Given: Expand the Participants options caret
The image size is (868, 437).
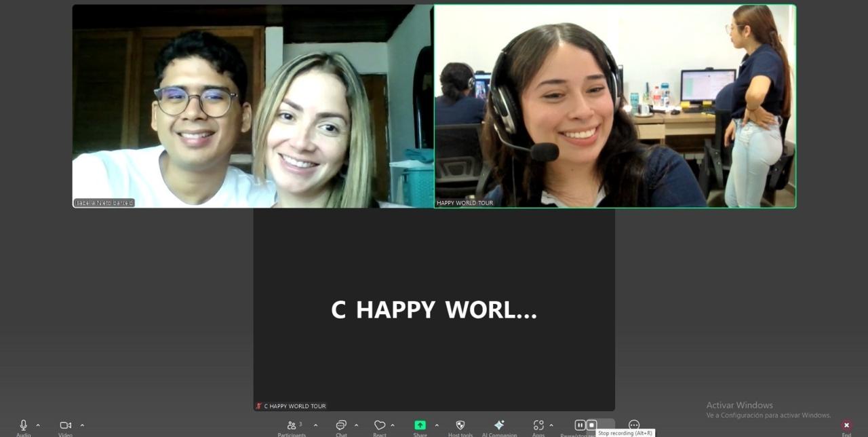Looking at the screenshot, I should 315,425.
